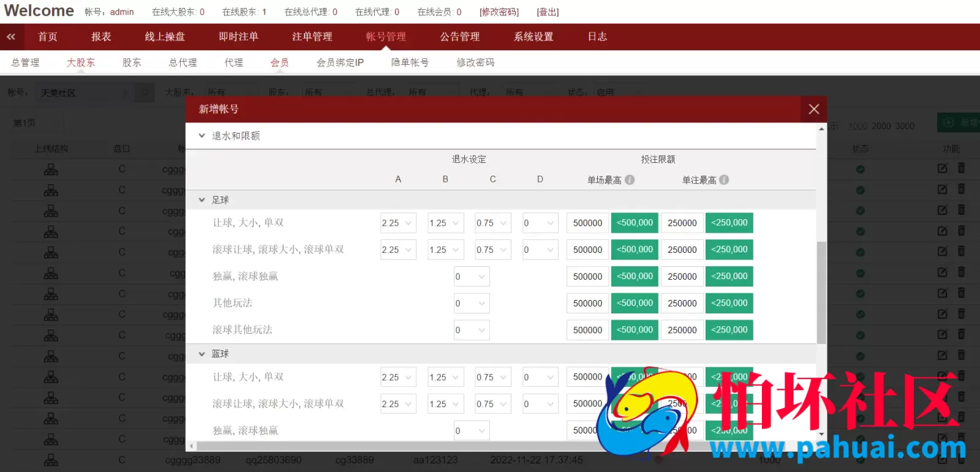The image size is (980, 472).
Task: Open the 报表 menu
Action: pos(101,37)
